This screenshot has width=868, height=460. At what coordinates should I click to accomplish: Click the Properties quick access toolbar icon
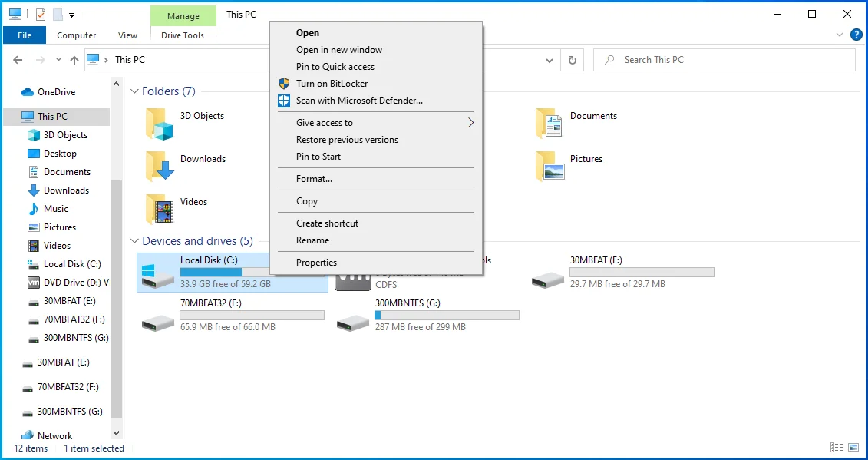[41, 15]
